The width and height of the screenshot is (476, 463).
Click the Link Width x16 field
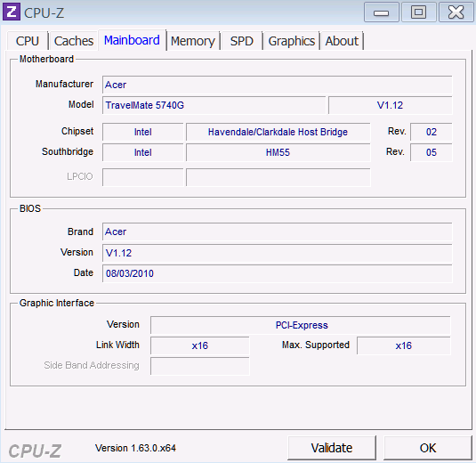(x=200, y=345)
